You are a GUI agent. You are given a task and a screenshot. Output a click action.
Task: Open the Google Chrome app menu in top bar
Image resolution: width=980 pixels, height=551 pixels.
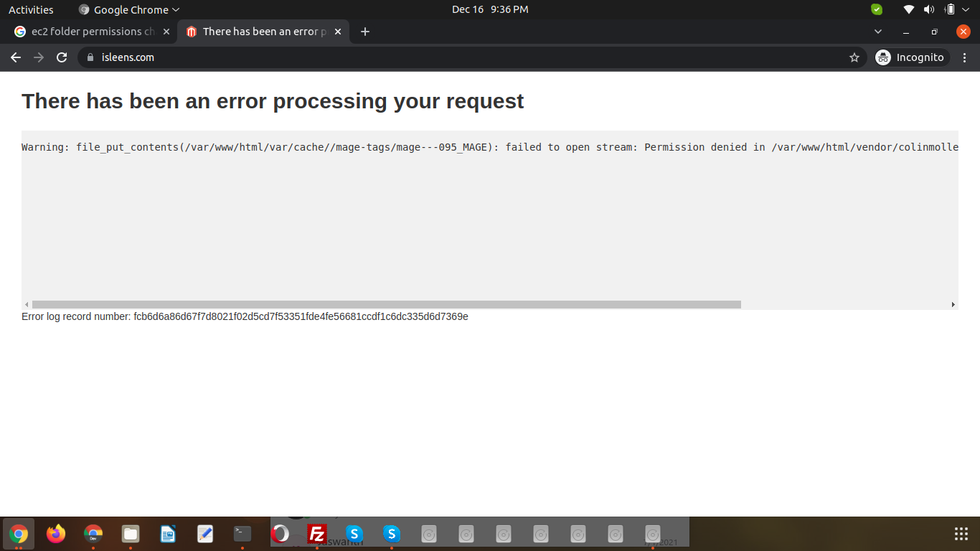129,9
